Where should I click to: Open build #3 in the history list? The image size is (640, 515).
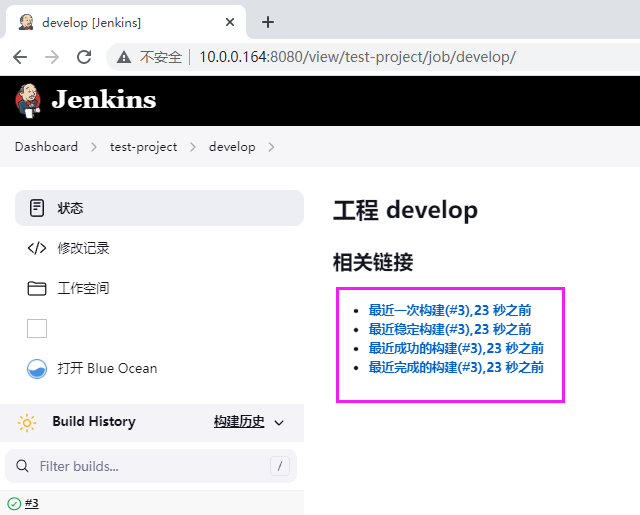32,503
